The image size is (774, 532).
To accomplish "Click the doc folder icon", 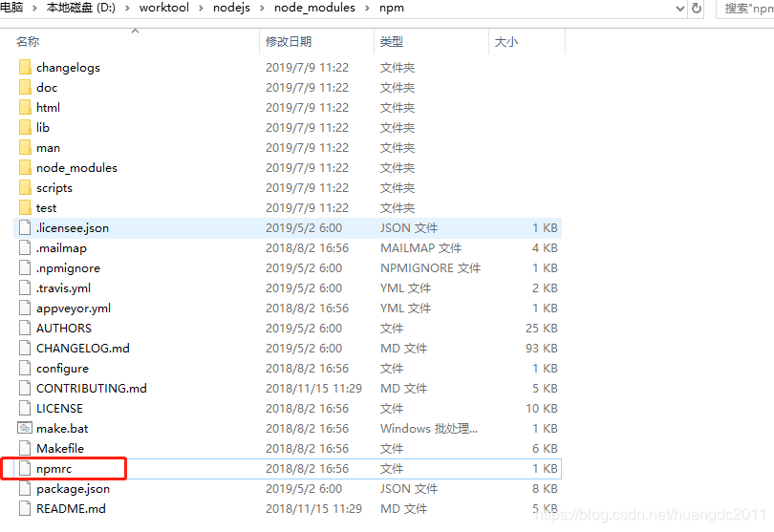I will pos(25,87).
